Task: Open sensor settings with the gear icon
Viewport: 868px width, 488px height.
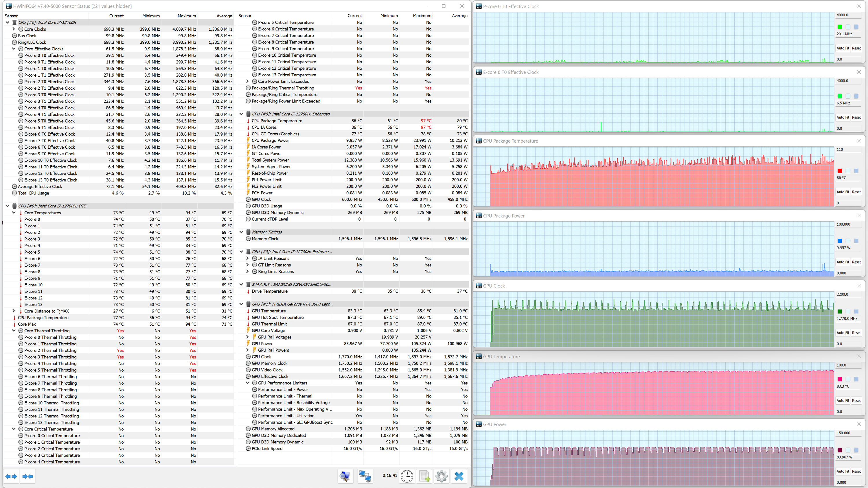Action: coord(442,476)
